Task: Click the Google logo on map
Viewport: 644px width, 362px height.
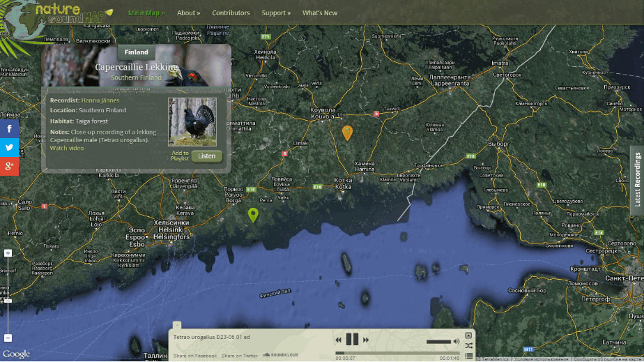Action: point(17,354)
